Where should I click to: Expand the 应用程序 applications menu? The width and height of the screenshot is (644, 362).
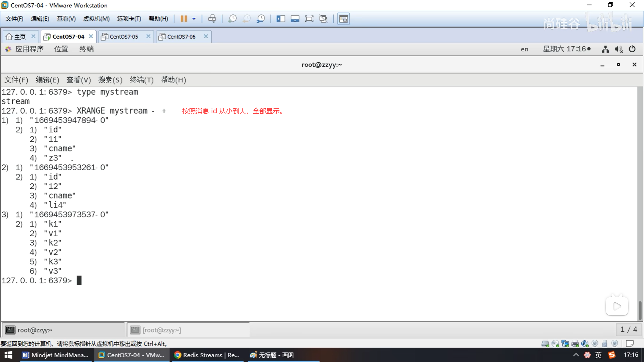[29, 49]
